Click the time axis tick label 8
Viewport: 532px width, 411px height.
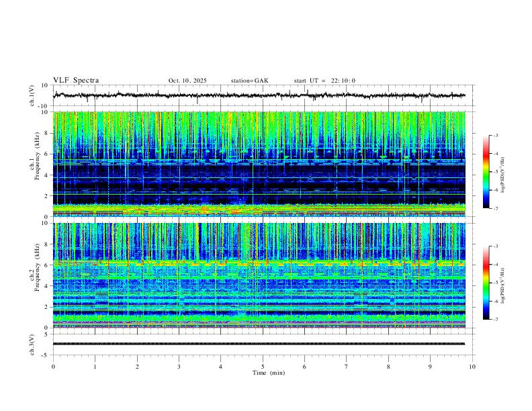coord(388,367)
